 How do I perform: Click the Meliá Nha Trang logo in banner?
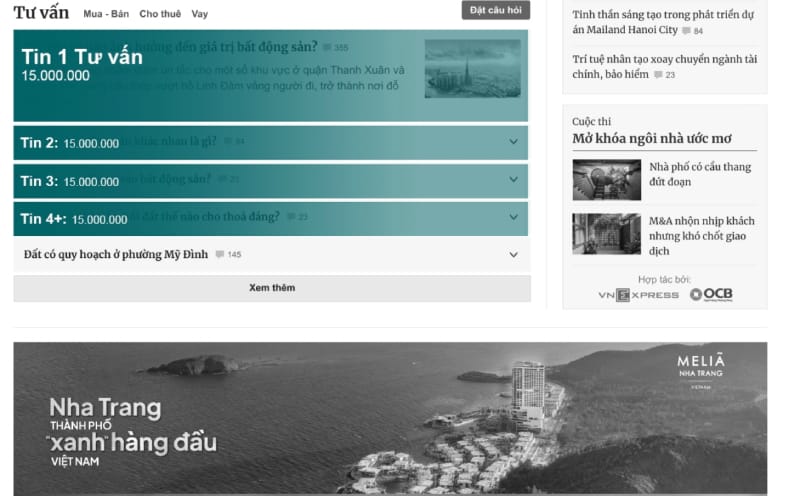tap(701, 370)
